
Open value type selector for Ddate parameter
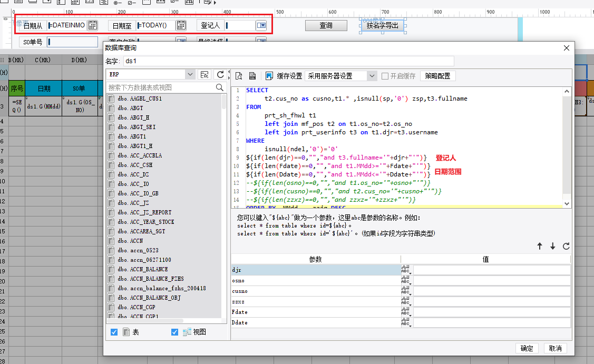click(x=406, y=322)
